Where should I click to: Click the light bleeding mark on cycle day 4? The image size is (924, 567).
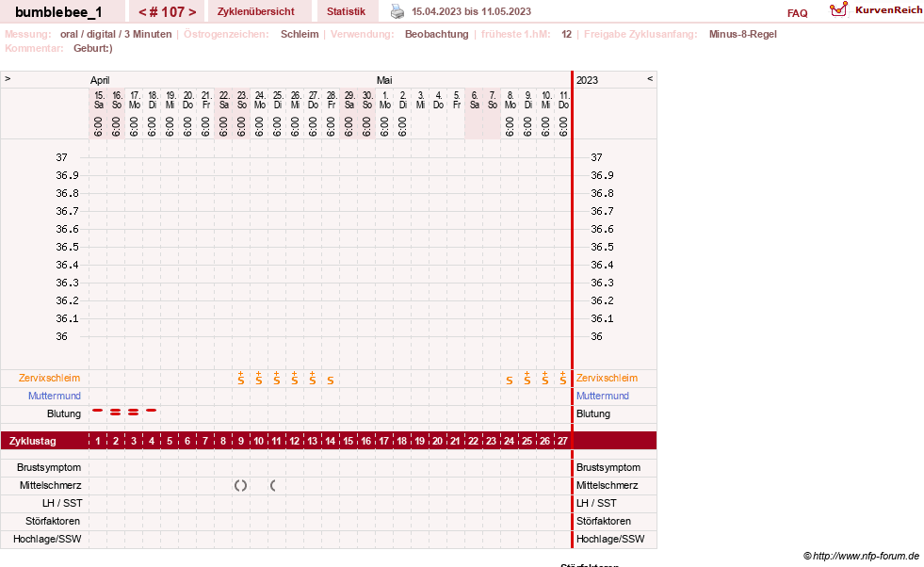pyautogui.click(x=152, y=411)
